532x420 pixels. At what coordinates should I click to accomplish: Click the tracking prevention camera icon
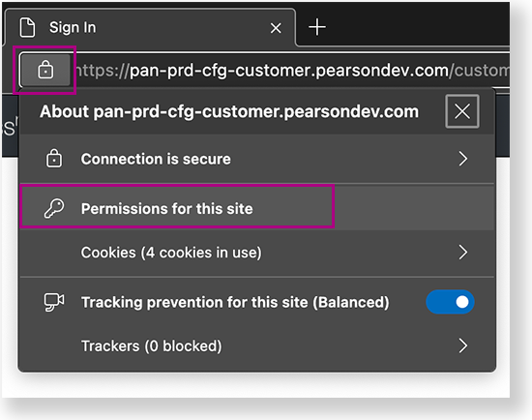coord(54,302)
